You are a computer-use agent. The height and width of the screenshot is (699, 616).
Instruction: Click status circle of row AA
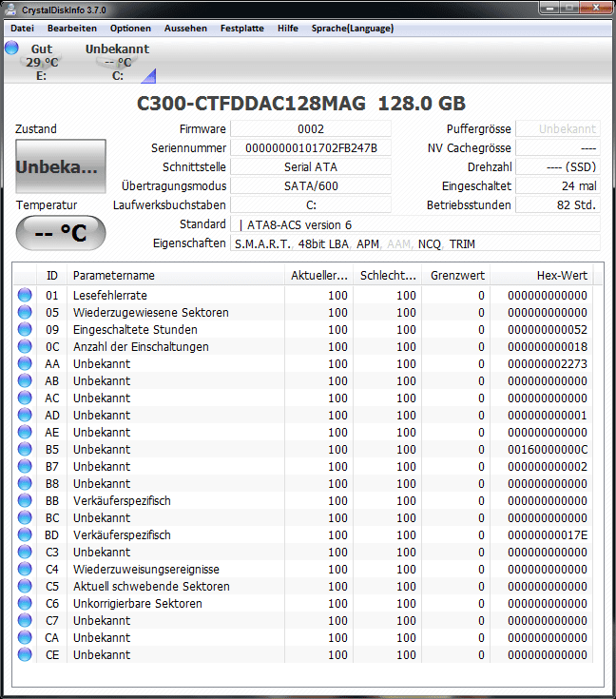point(25,363)
